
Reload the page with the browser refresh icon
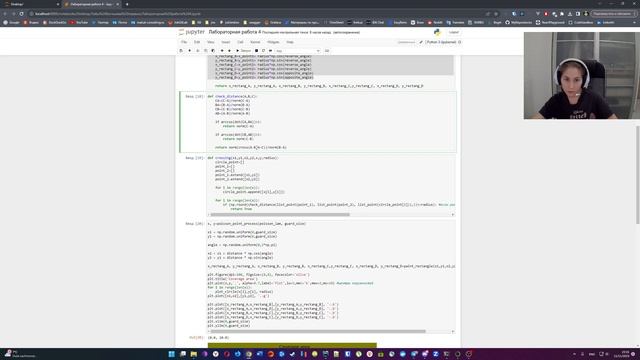pos(22,13)
